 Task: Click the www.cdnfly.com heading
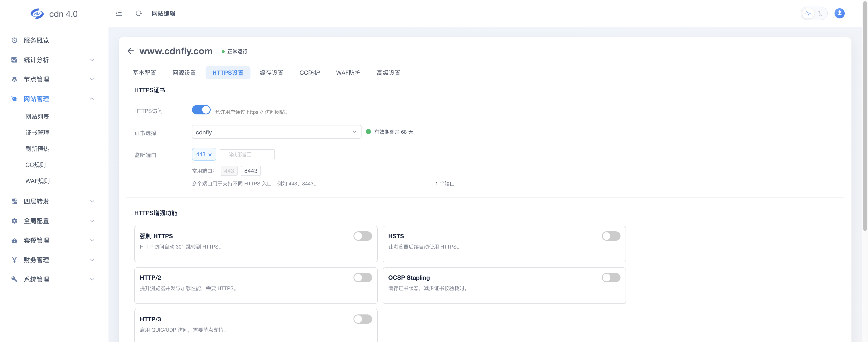tap(176, 51)
